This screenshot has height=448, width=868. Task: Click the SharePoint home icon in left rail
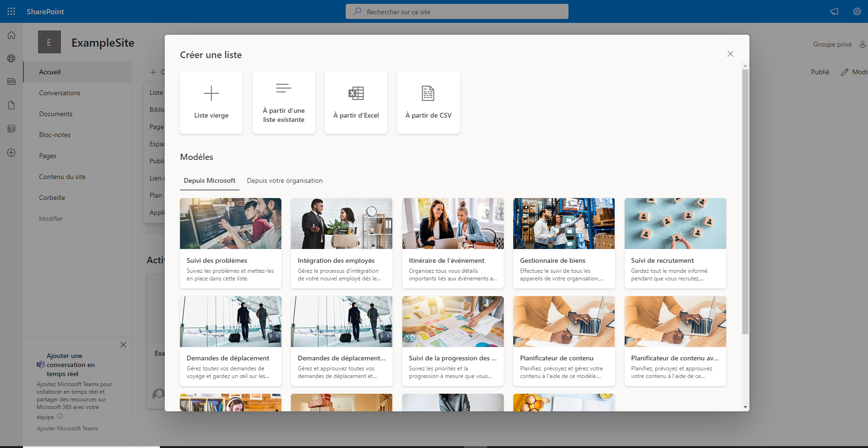coord(11,35)
